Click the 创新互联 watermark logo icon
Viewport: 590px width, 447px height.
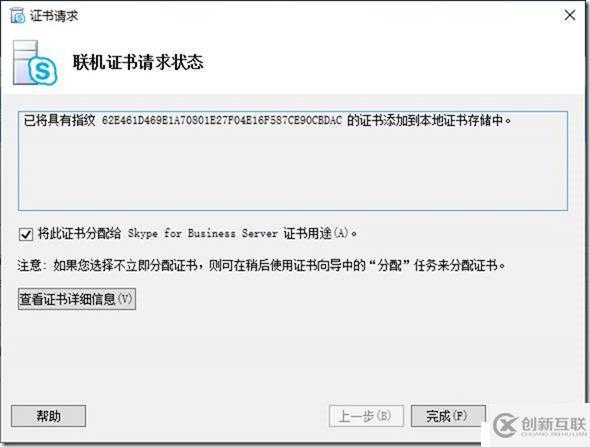(506, 425)
